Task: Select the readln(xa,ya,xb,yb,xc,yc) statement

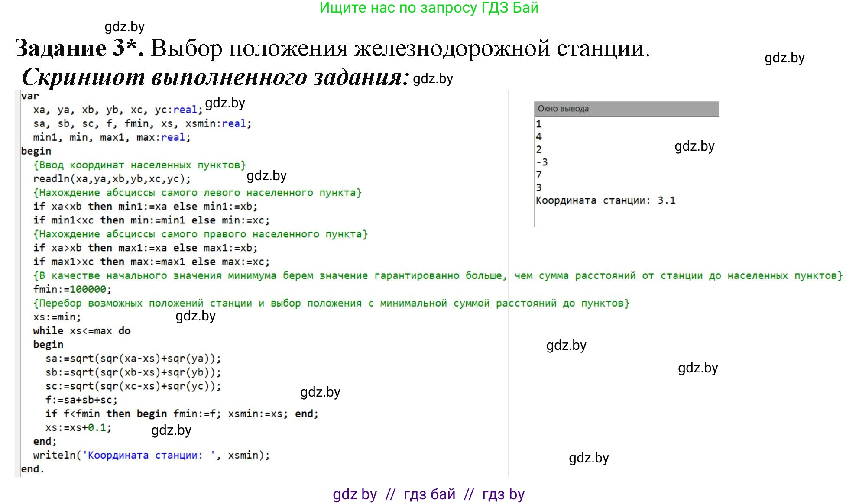Action: point(112,178)
